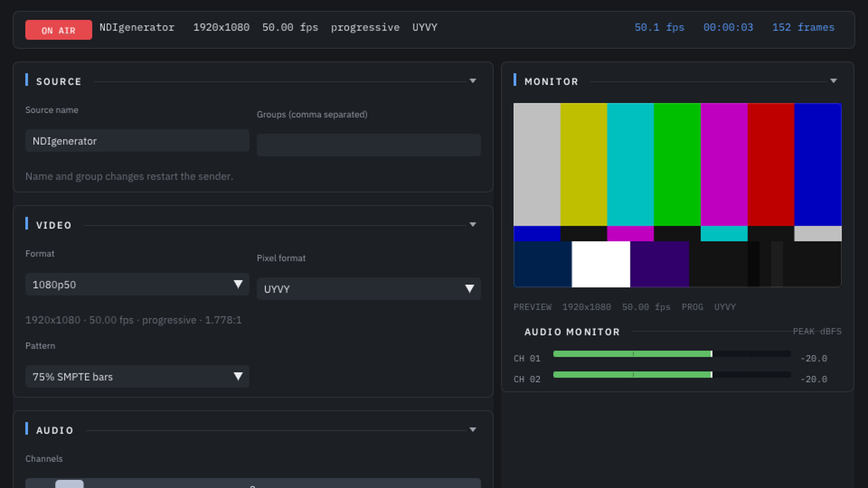Click the 'PREVIEW' label under the monitor
Screen dimensions: 868x488
pyautogui.click(x=532, y=307)
